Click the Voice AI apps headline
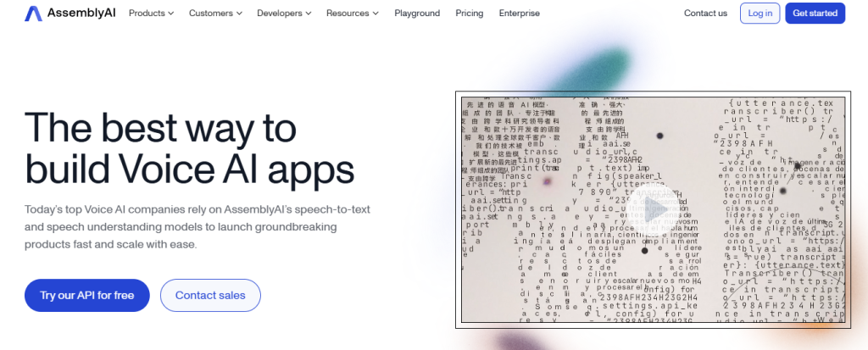The height and width of the screenshot is (350, 868). pos(189,148)
